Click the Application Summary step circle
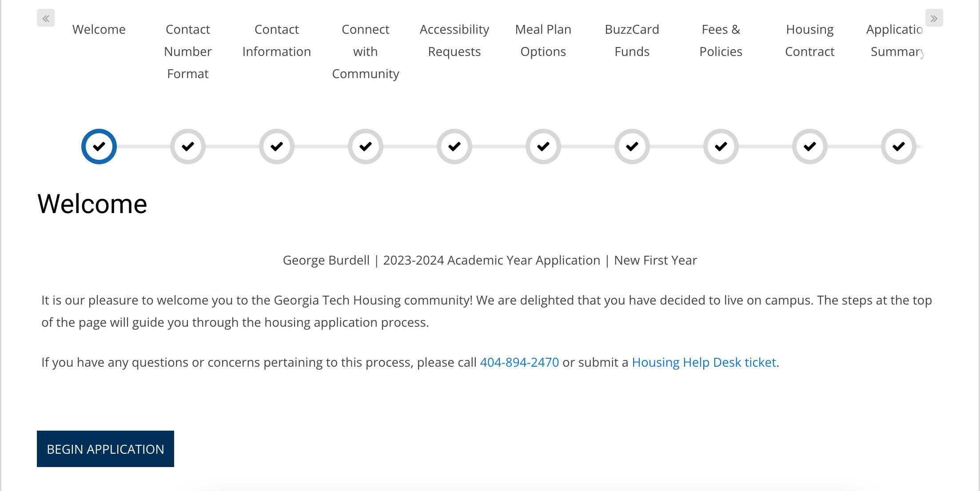 (x=899, y=147)
